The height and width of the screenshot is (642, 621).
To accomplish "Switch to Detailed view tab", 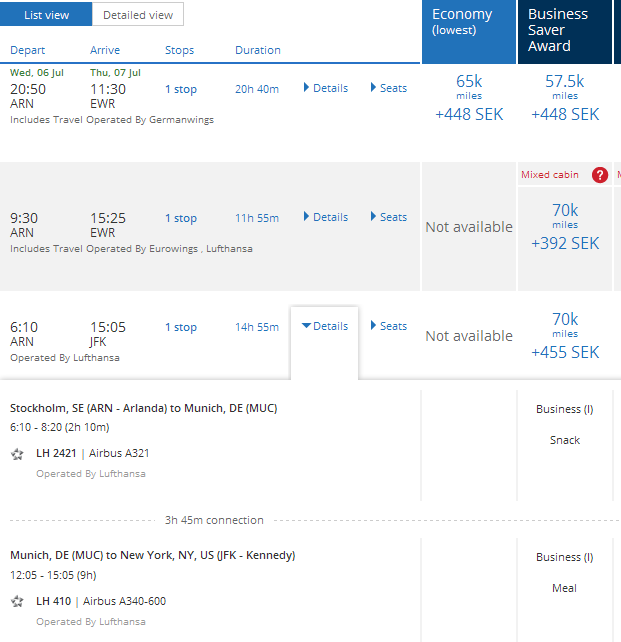I will (138, 15).
